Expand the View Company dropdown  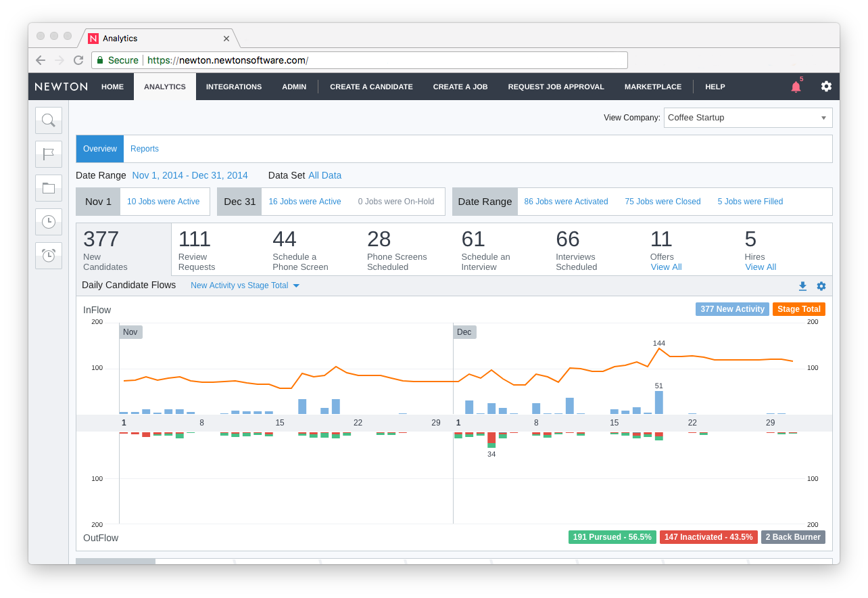tap(748, 118)
